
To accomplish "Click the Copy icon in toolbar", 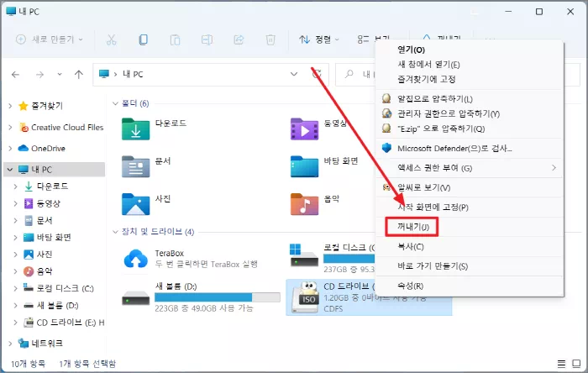I will [x=143, y=39].
